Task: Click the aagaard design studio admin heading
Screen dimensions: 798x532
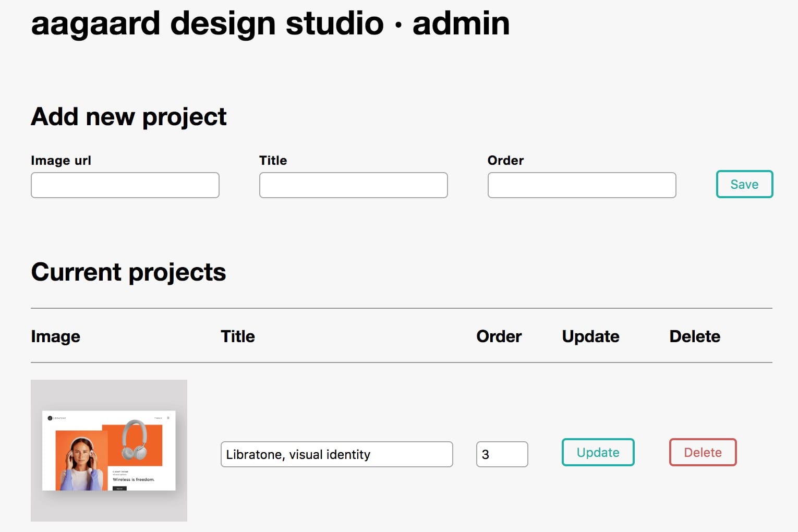Action: 270,23
